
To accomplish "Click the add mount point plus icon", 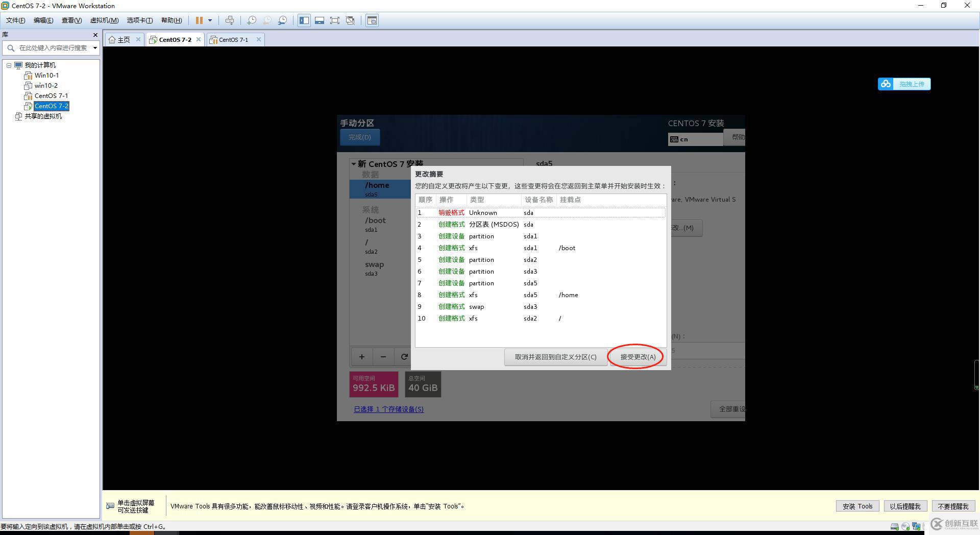I will click(x=362, y=357).
